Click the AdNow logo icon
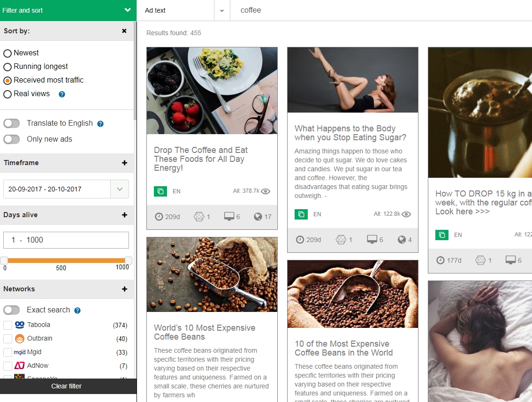The image size is (532, 402). point(20,366)
